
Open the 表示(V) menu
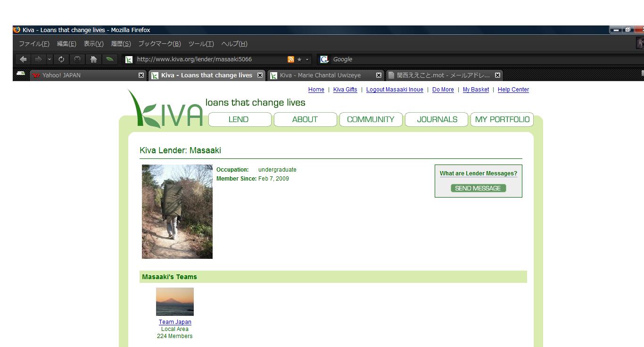(93, 44)
